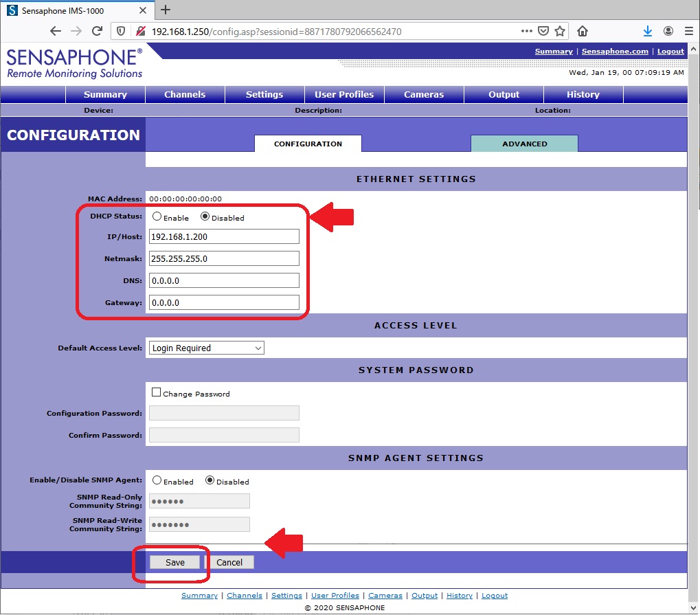Open the Default Access Level dropdown
The image size is (700, 615).
[x=207, y=348]
